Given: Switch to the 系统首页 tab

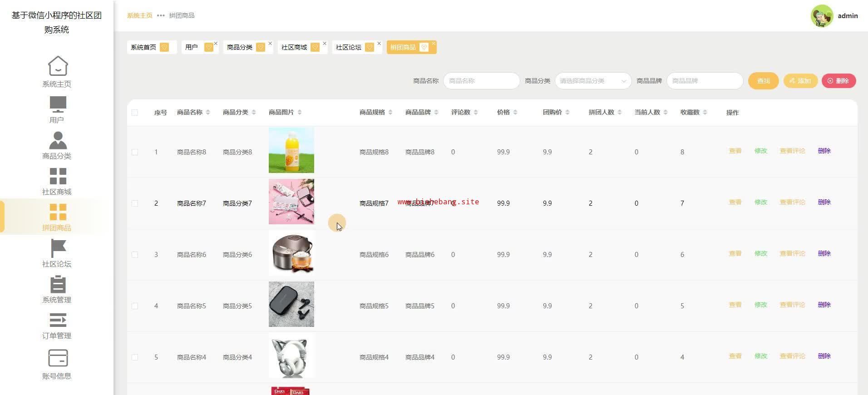Looking at the screenshot, I should tap(143, 47).
